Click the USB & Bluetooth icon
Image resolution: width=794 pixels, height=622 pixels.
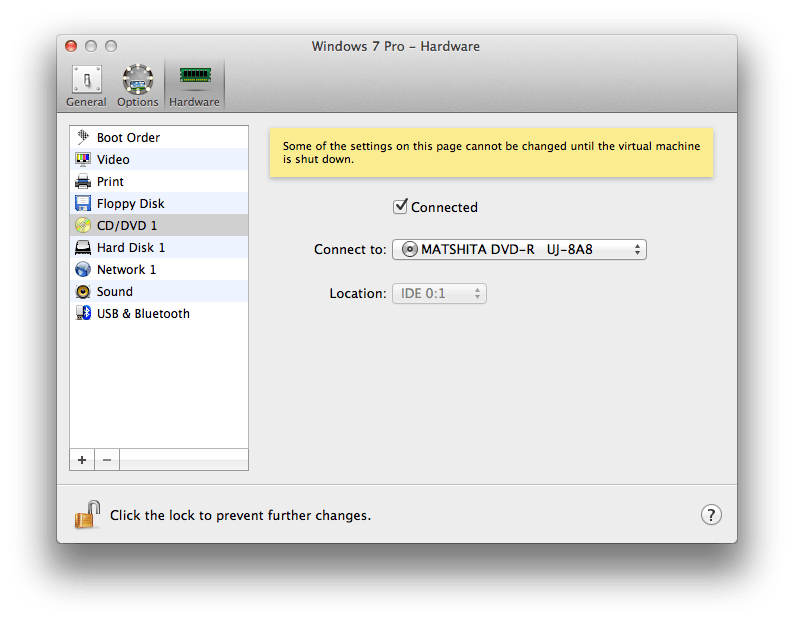tap(83, 314)
